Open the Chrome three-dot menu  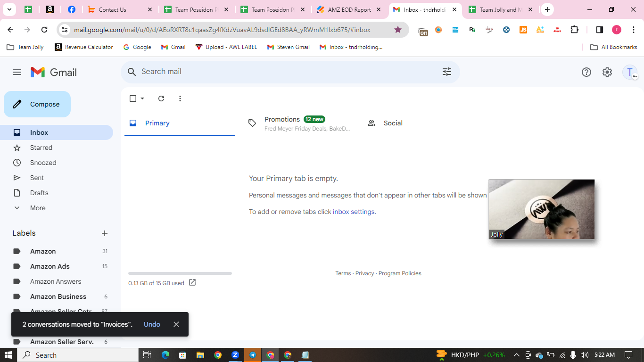point(634,30)
